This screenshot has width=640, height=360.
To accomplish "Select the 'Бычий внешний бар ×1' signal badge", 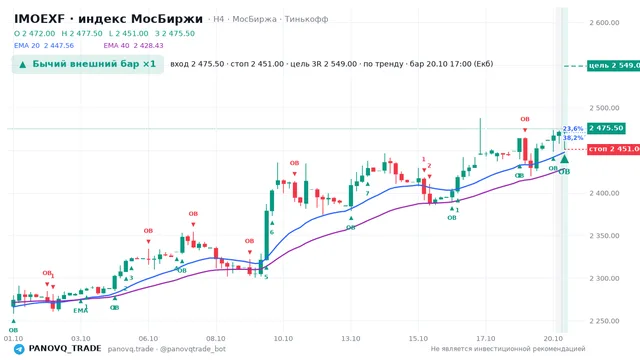I will tap(88, 64).
